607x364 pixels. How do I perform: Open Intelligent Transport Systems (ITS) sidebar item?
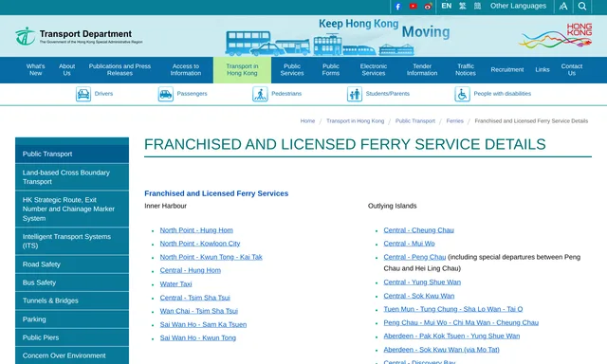(72, 241)
